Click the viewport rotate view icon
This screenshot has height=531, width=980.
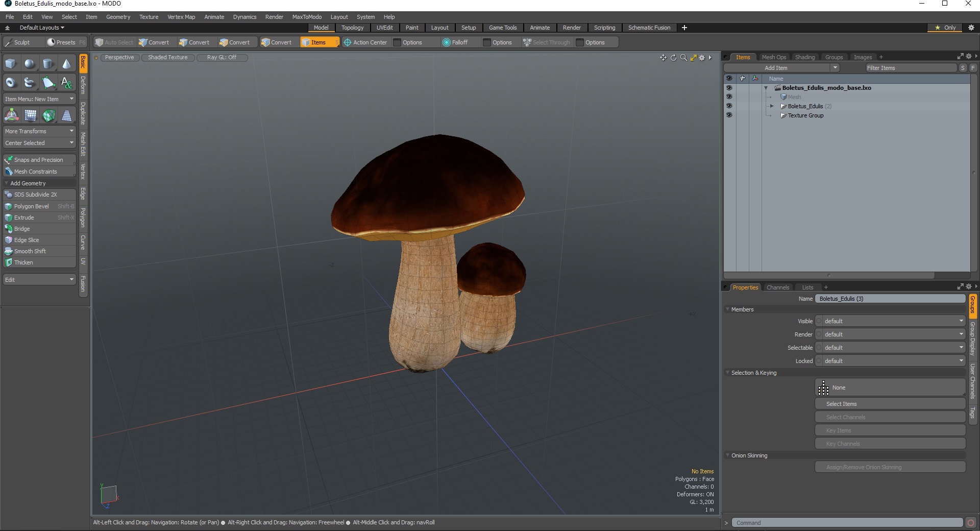tap(673, 58)
